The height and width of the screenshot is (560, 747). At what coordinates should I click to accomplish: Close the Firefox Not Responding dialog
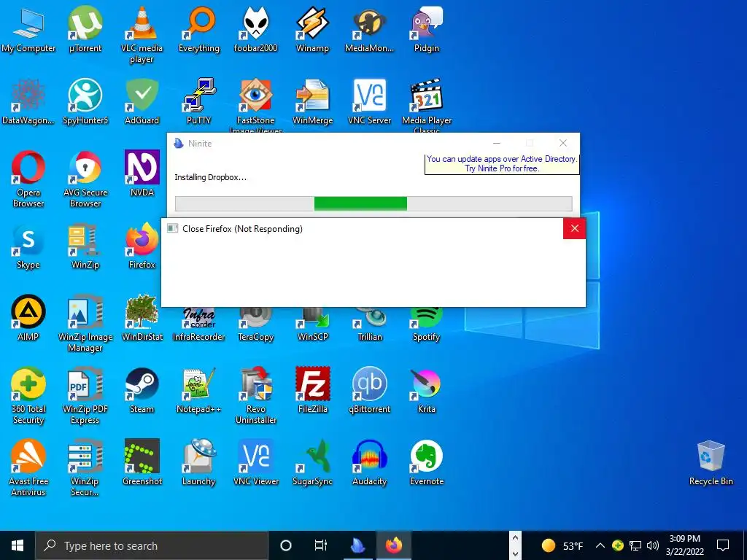(x=575, y=228)
